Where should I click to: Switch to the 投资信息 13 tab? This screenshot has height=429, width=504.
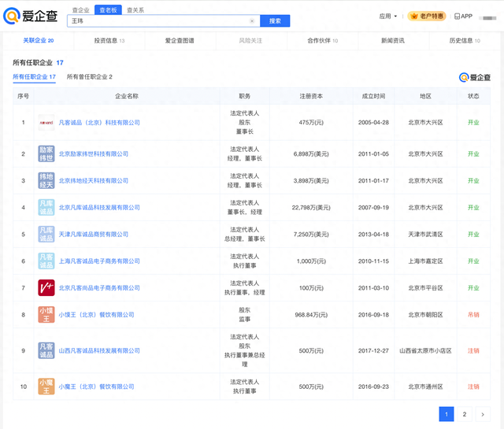pos(109,40)
